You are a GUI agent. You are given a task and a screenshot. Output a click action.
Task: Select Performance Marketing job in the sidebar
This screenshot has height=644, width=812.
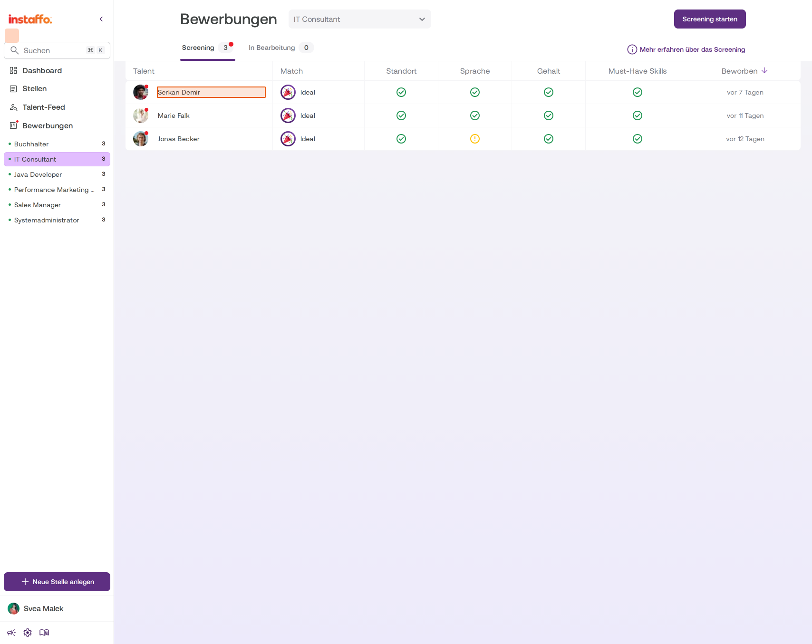click(57, 190)
